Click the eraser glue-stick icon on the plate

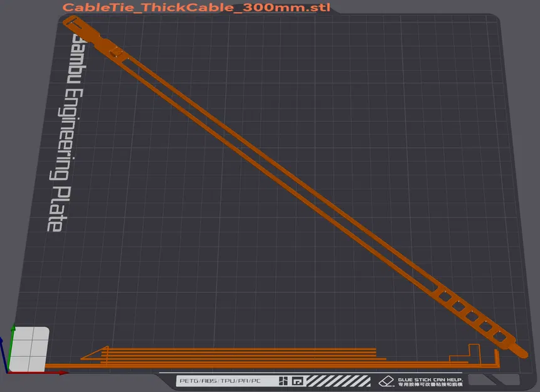point(386,381)
